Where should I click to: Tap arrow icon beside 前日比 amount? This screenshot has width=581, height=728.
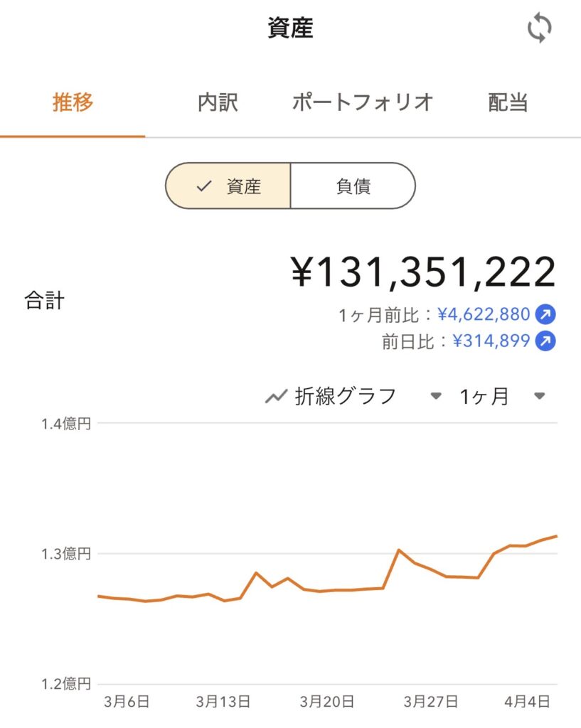546,342
